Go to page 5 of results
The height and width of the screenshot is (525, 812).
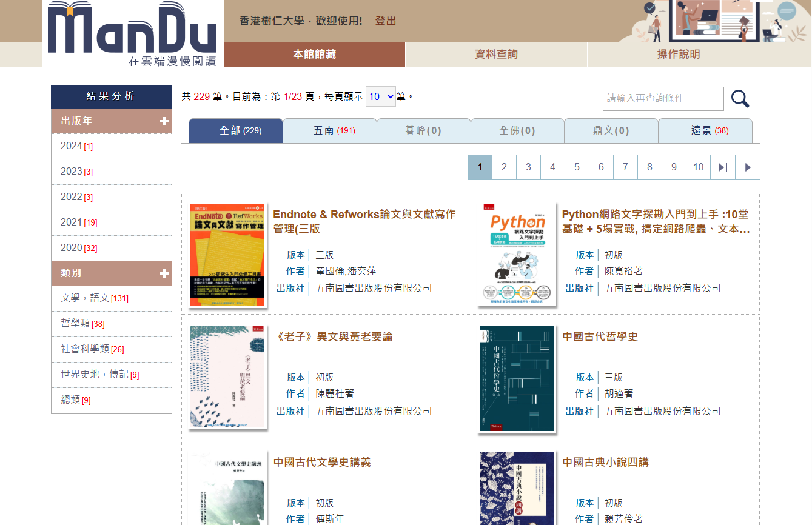(x=577, y=167)
